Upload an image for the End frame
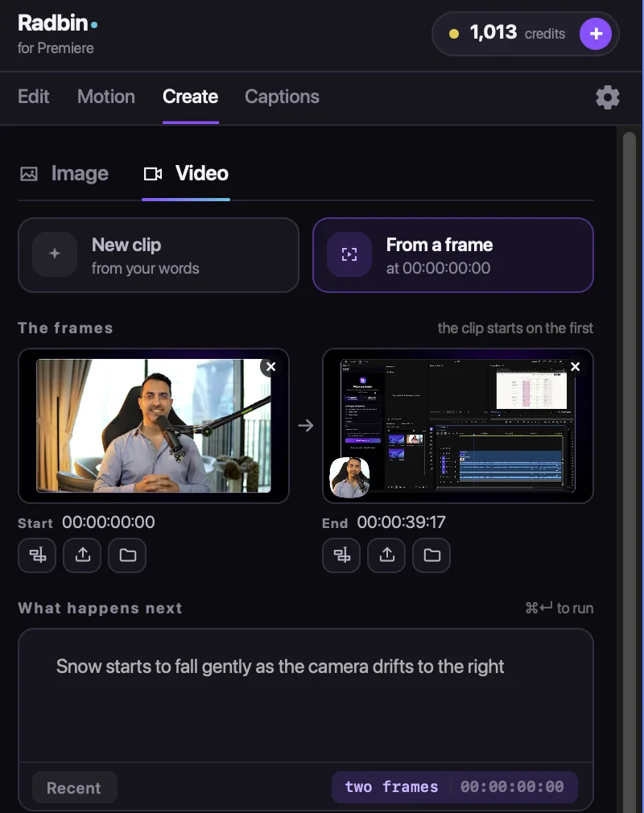Image resolution: width=644 pixels, height=813 pixels. click(387, 555)
